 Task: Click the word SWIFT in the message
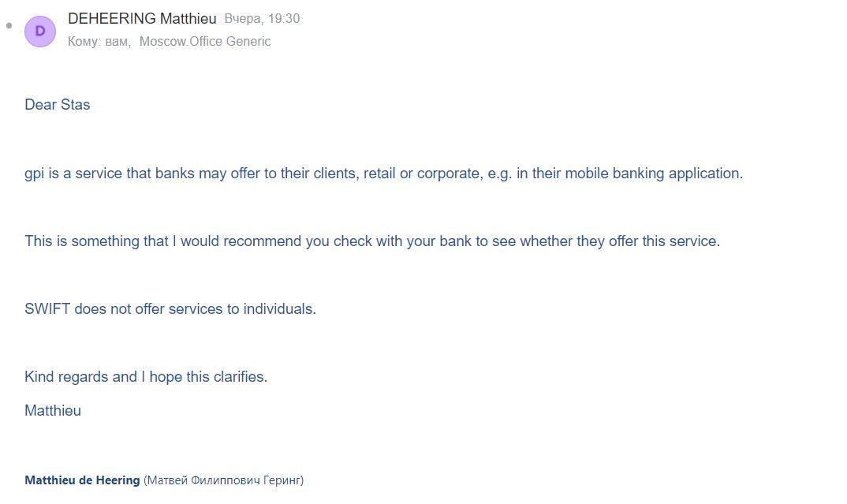click(47, 309)
